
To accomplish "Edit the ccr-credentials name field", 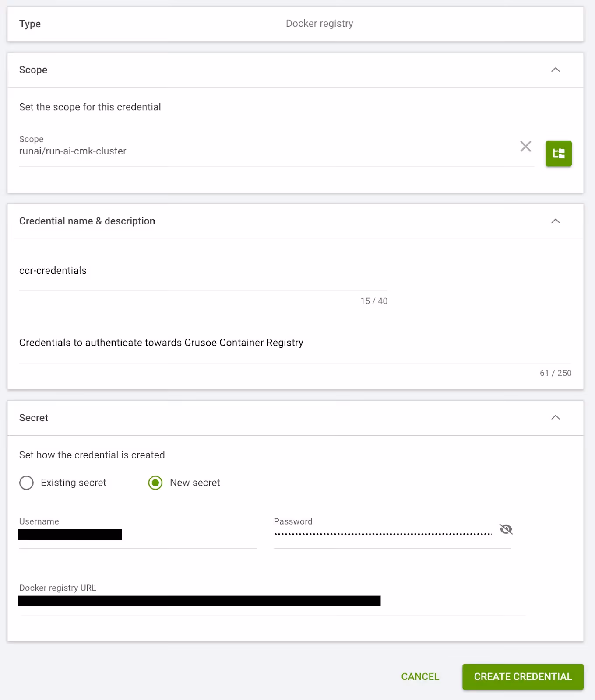I will click(203, 271).
